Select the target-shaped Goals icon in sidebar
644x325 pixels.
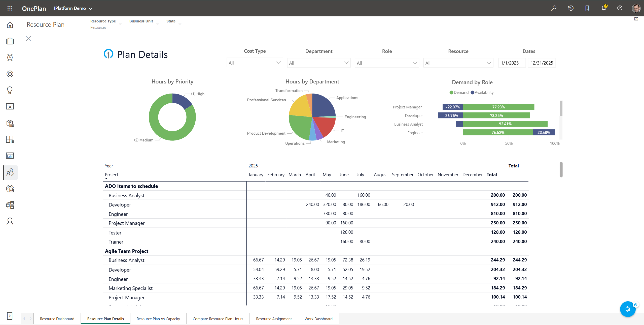[10, 74]
